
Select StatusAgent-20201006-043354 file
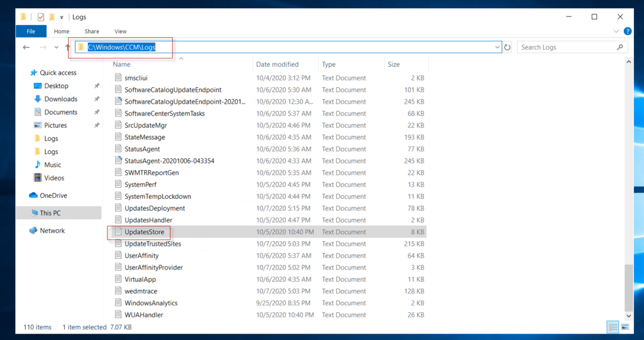coord(170,161)
